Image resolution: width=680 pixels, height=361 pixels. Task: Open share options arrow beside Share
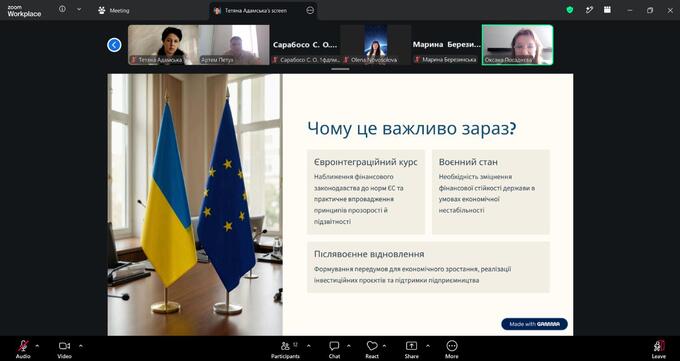pyautogui.click(x=428, y=346)
